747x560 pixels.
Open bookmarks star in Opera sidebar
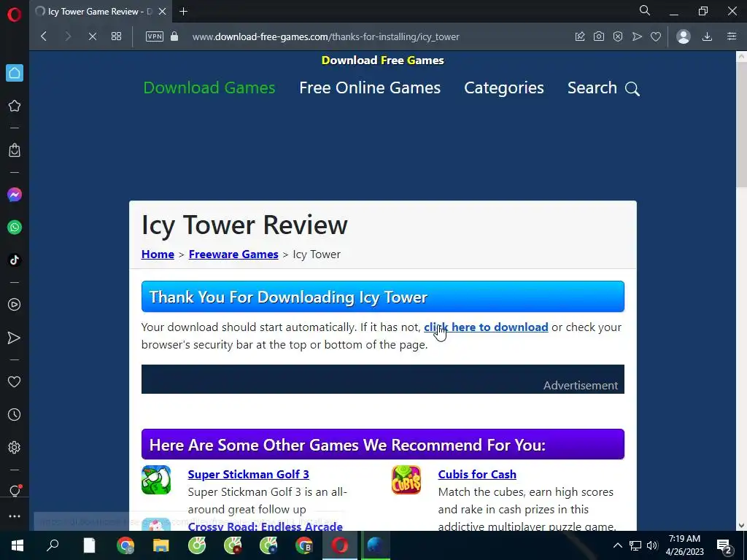(x=15, y=106)
